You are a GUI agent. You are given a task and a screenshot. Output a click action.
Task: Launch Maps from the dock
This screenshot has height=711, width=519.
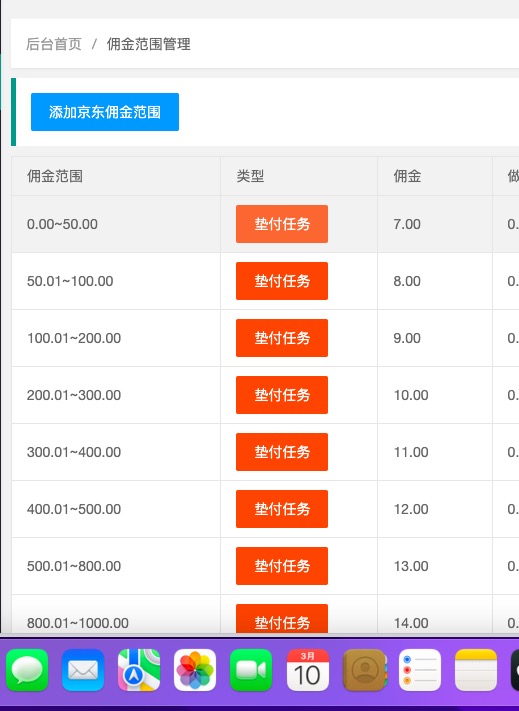click(139, 670)
